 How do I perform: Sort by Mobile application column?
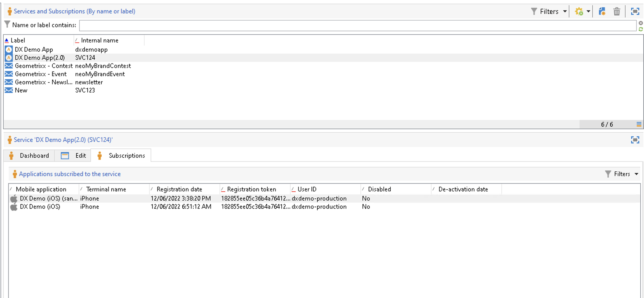click(44, 189)
